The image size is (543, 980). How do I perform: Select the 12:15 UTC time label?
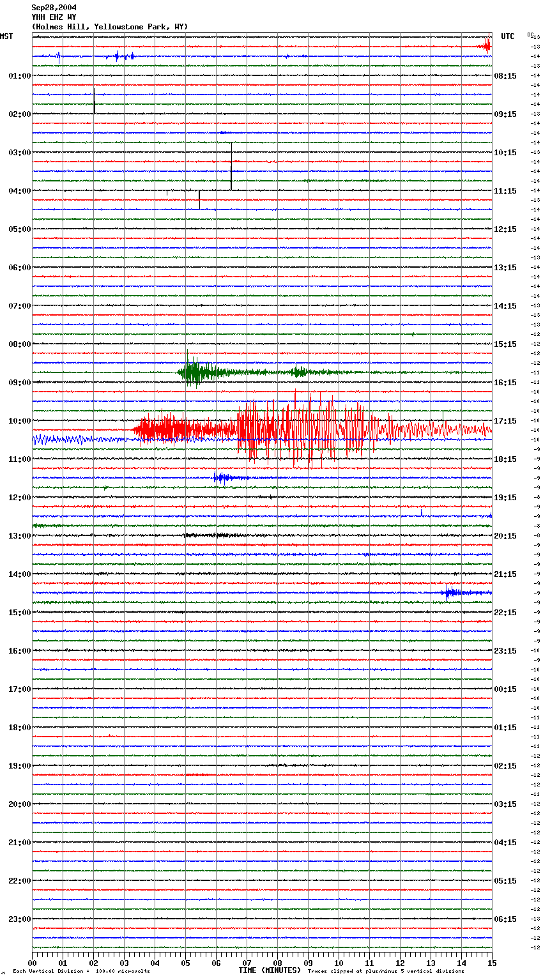point(505,229)
